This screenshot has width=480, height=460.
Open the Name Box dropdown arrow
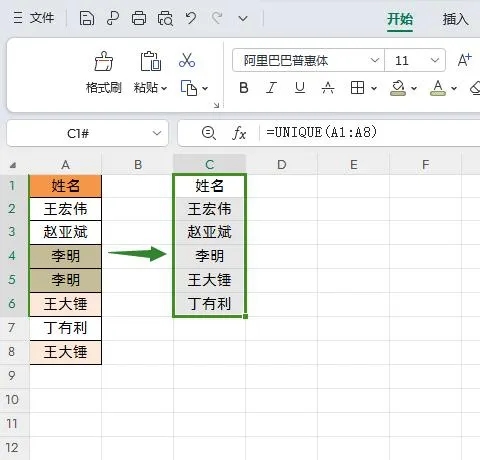coord(157,133)
